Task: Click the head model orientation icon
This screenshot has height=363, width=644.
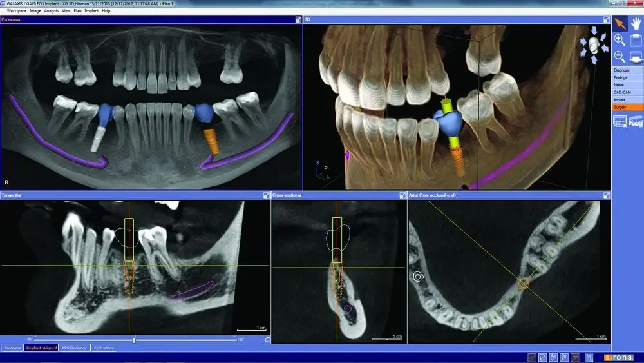Action: [x=594, y=44]
